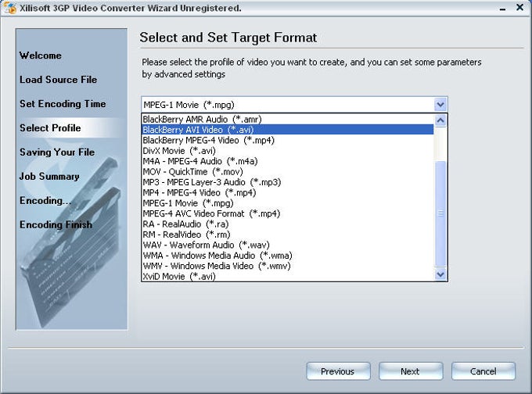
Task: Click the Next button
Action: point(411,371)
